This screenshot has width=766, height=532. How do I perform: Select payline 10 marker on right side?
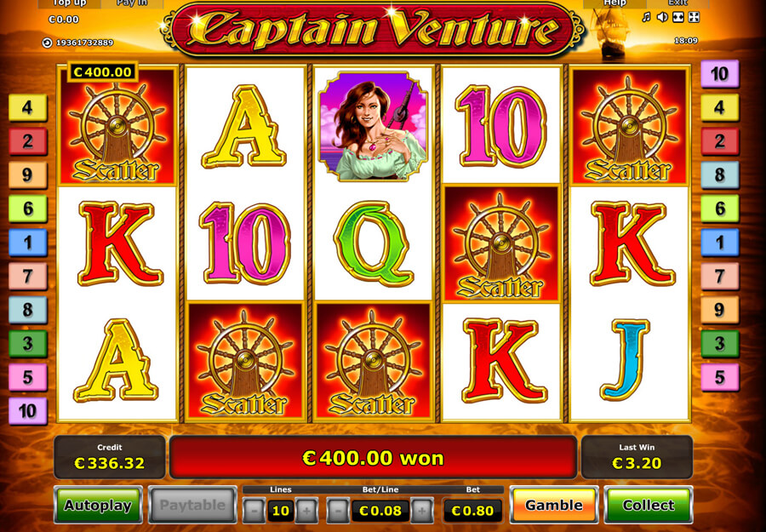click(719, 74)
